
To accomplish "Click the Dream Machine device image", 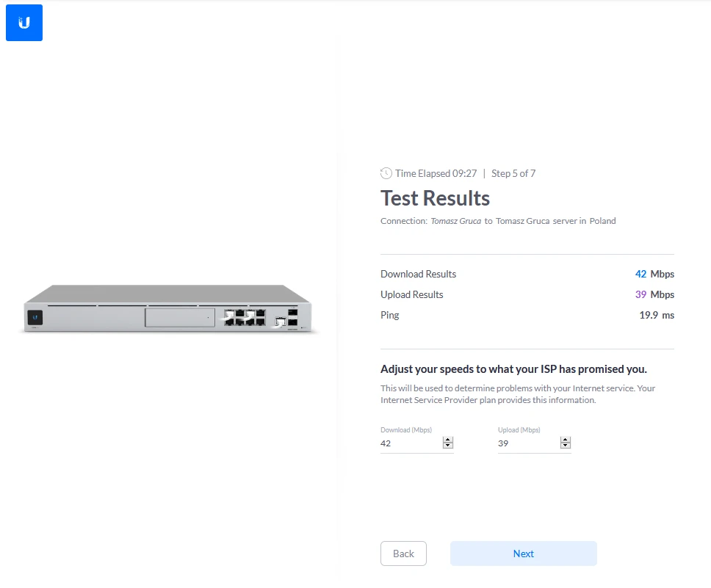I will 168,309.
